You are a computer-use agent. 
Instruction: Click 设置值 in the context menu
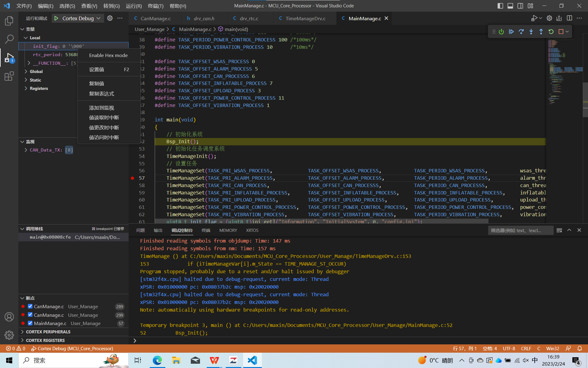point(96,69)
